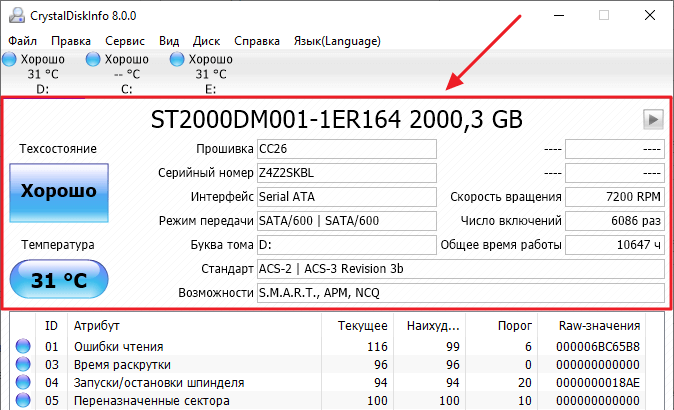Select the E: drive status orb

[x=178, y=60]
